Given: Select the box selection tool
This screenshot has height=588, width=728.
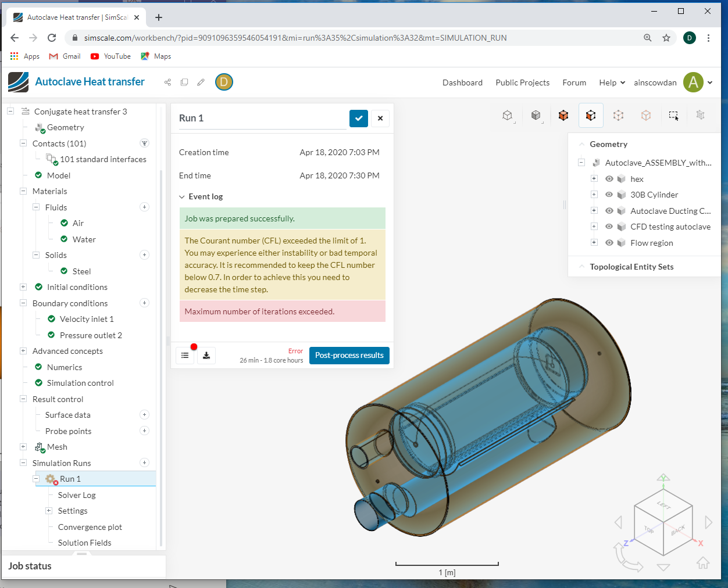Looking at the screenshot, I should [x=673, y=116].
